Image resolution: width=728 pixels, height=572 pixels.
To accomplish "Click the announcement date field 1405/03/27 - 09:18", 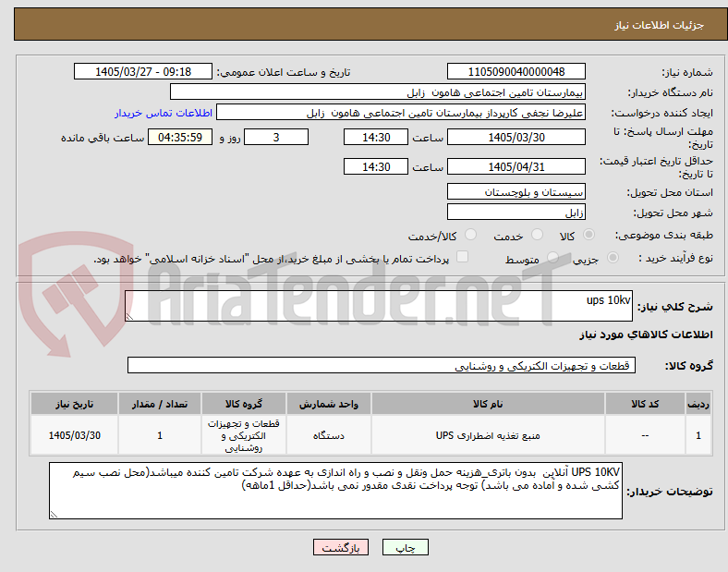I will pos(143,71).
